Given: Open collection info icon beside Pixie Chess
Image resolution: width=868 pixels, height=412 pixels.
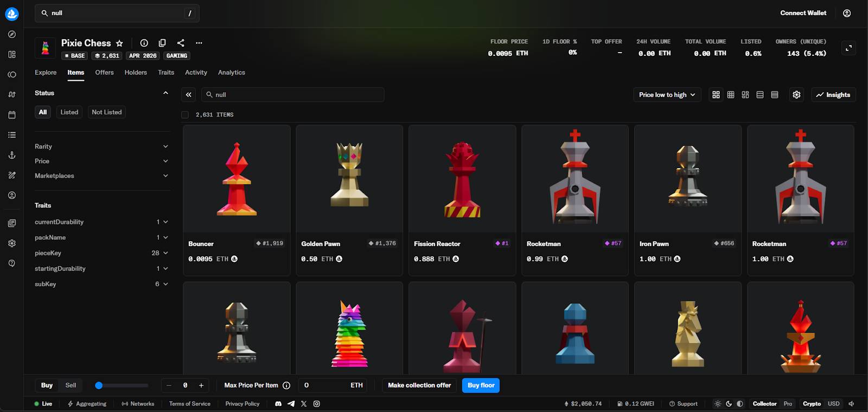Looking at the screenshot, I should [144, 43].
